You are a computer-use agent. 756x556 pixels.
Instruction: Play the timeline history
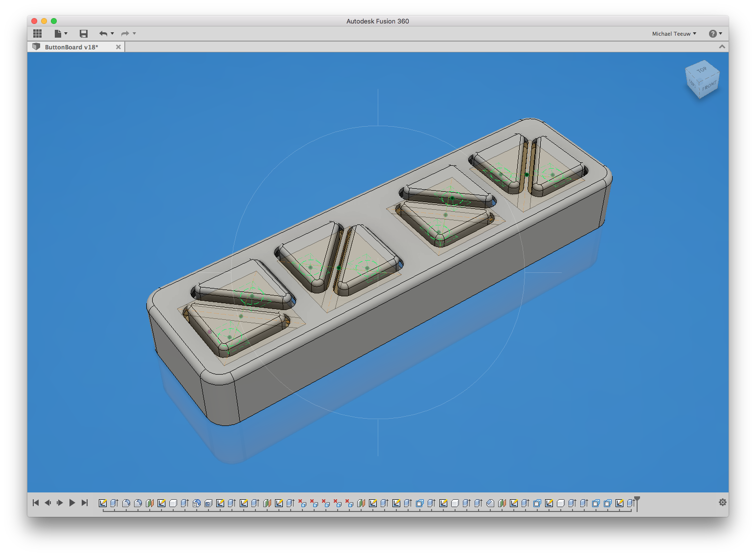pyautogui.click(x=72, y=503)
